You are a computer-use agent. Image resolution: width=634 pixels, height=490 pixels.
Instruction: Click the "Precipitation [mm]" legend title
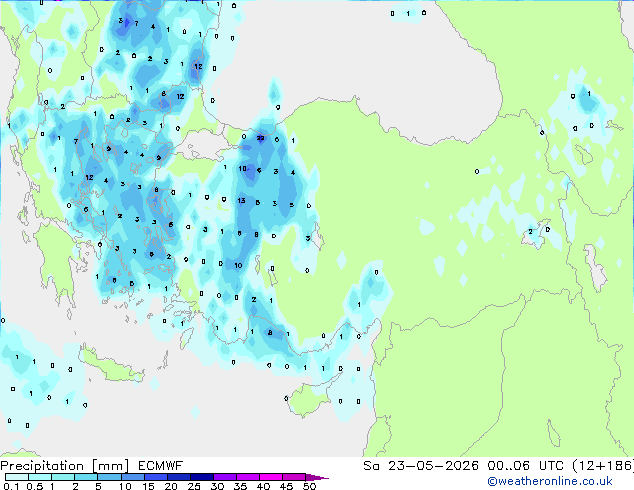pyautogui.click(x=64, y=466)
